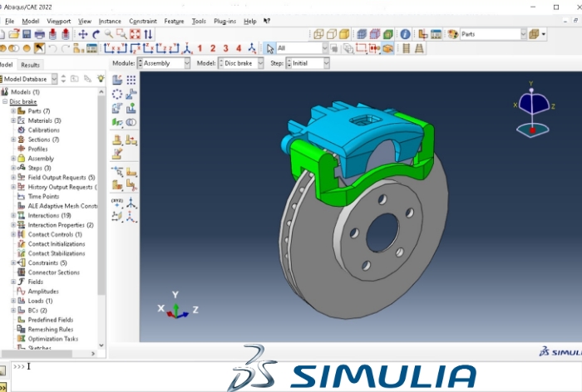Screen dimensions: 582x392
Task: Click the Query information icon
Action: coord(405,34)
